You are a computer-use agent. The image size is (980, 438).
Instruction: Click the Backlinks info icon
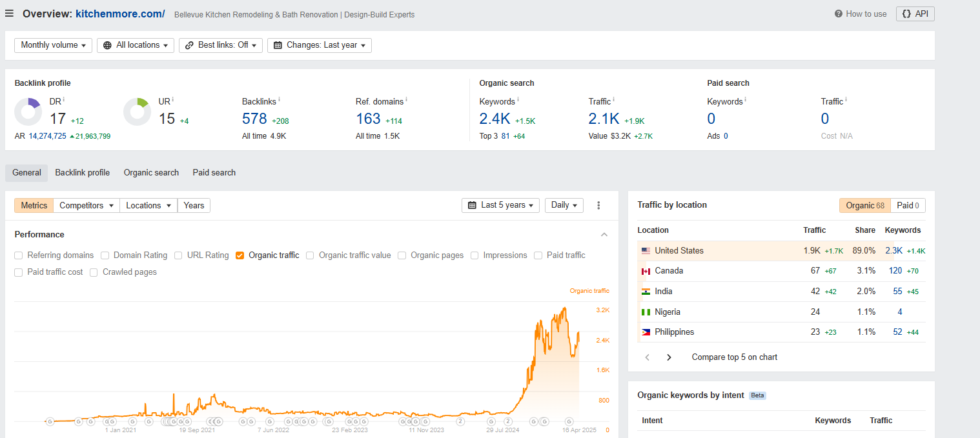point(280,99)
